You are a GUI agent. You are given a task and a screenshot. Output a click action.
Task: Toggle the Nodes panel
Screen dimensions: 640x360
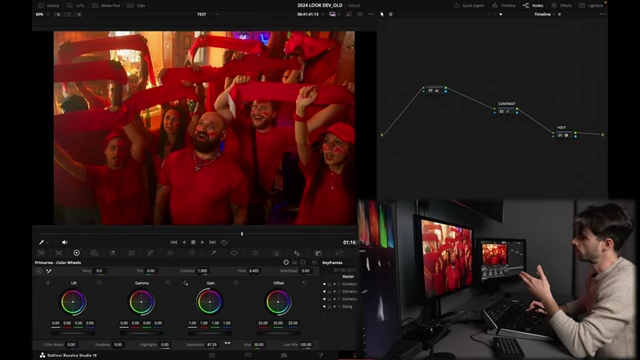[x=533, y=6]
